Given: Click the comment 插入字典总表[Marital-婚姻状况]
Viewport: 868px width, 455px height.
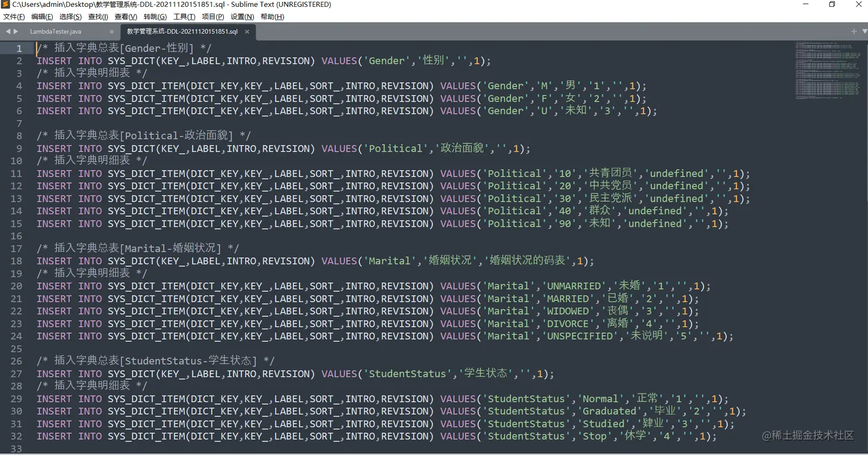Looking at the screenshot, I should tap(138, 248).
